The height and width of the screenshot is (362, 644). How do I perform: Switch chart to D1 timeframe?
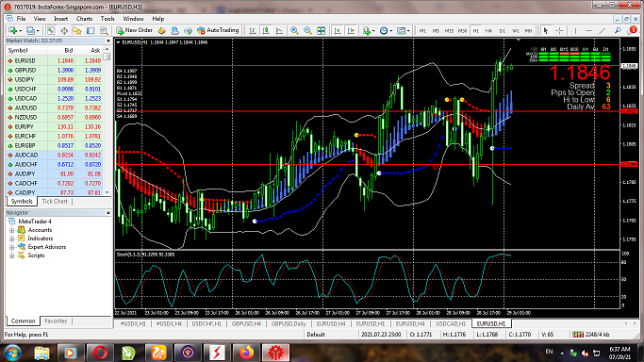[502, 31]
